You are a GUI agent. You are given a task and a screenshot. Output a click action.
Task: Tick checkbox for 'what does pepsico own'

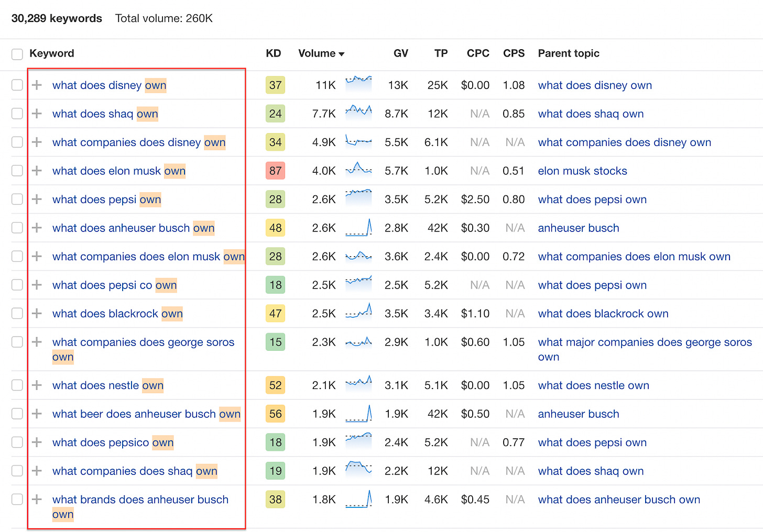pyautogui.click(x=17, y=442)
